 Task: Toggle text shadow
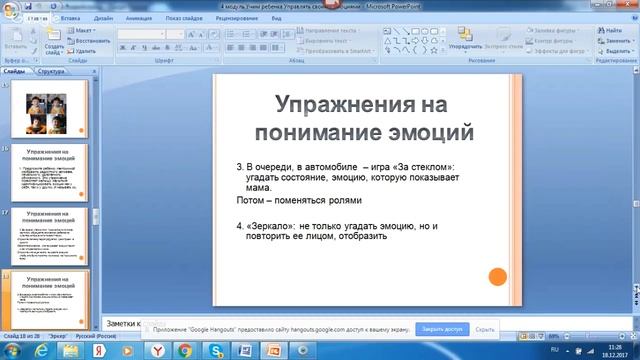[167, 48]
